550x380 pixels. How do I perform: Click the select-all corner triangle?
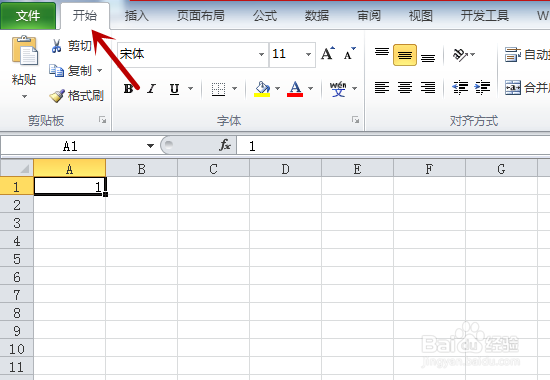[17, 169]
